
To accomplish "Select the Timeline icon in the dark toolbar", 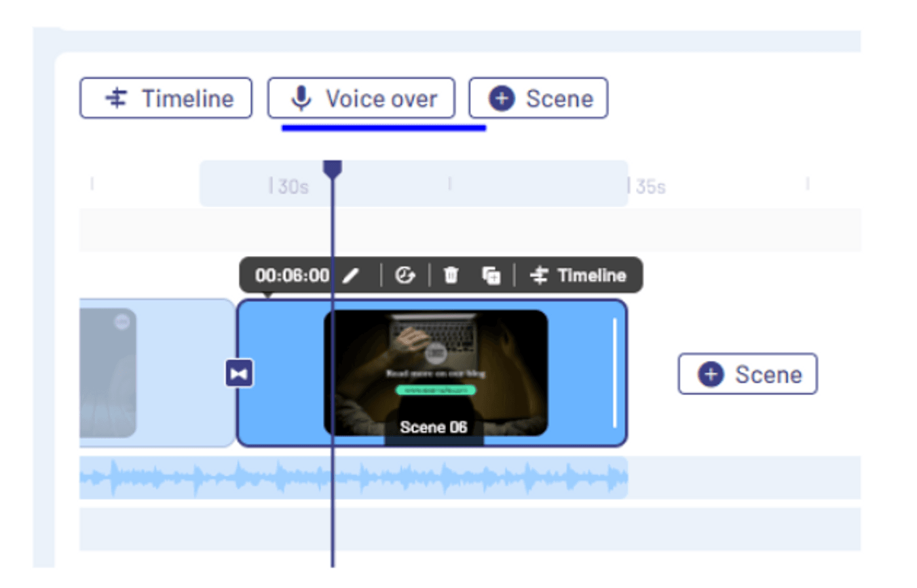I will pos(540,275).
